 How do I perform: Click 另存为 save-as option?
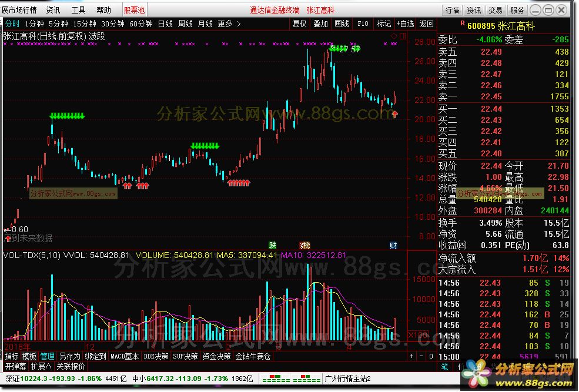tap(70, 356)
